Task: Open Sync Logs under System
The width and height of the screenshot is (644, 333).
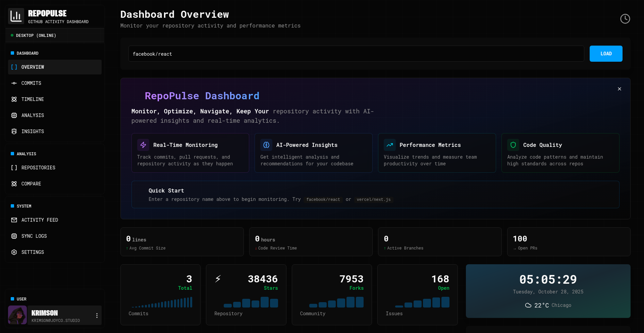Action: [x=34, y=236]
